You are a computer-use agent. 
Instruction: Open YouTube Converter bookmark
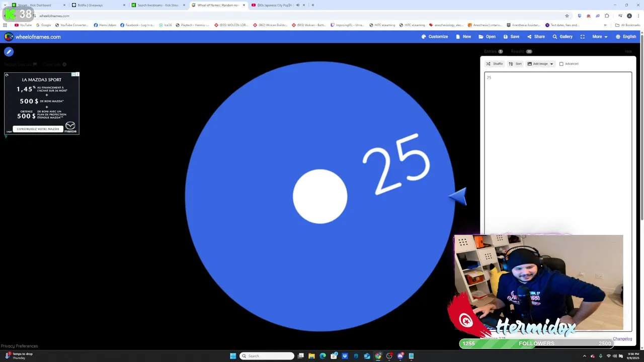click(x=71, y=25)
